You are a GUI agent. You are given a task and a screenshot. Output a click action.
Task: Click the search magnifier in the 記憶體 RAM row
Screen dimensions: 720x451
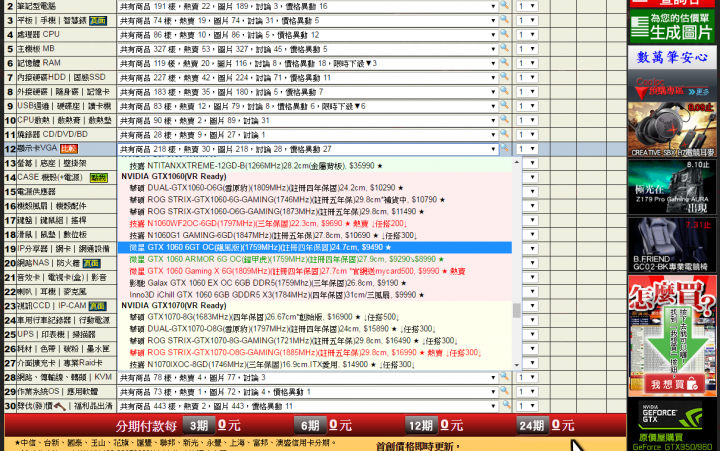coord(504,62)
